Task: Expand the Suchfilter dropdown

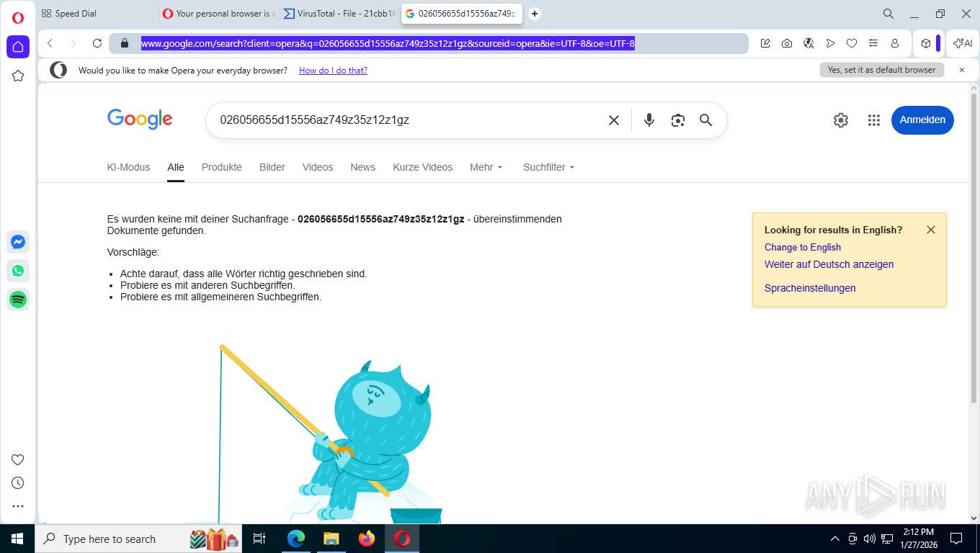Action: 549,167
